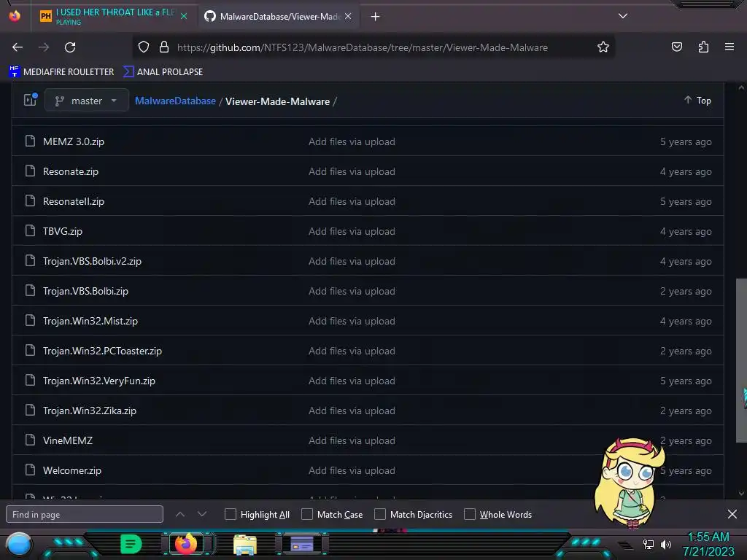Expand the file tree side panel icon
The width and height of the screenshot is (747, 560).
click(x=31, y=99)
